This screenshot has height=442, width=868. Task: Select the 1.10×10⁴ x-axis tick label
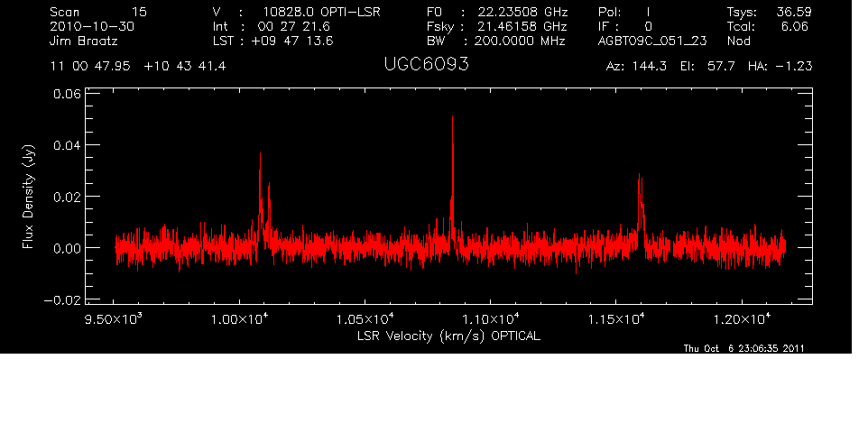[491, 319]
